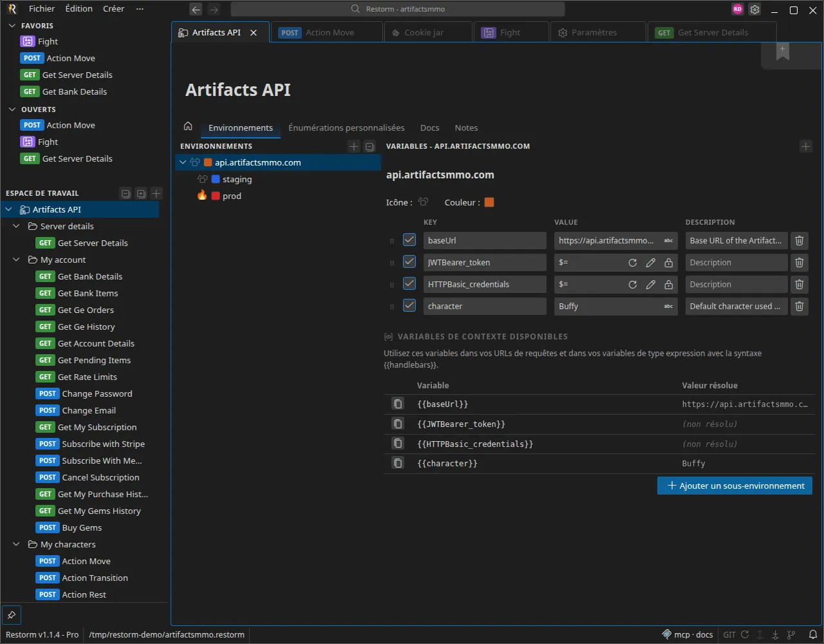Open the Notes tab

tap(466, 128)
